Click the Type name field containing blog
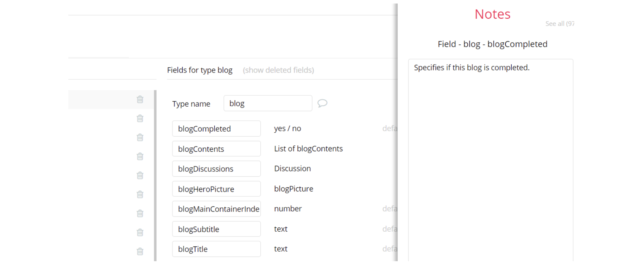Viewport: 644px width, 264px height. tap(267, 103)
